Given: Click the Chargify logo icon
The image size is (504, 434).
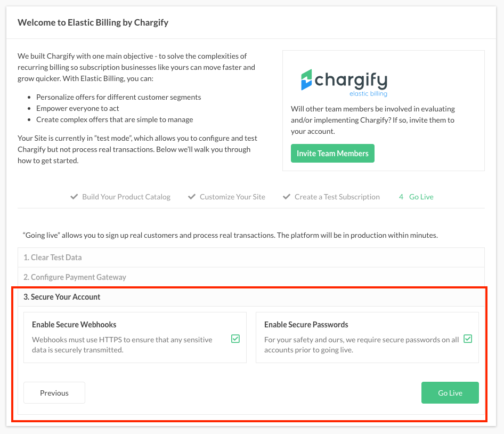Looking at the screenshot, I should pos(306,79).
